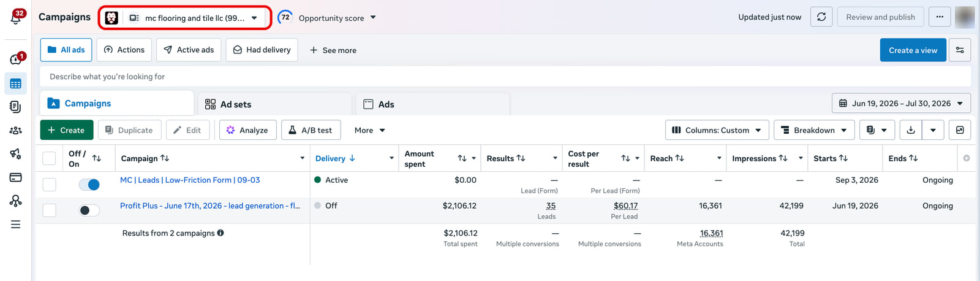The width and height of the screenshot is (980, 281).
Task: Sort by Ends column arrows
Action: 914,158
